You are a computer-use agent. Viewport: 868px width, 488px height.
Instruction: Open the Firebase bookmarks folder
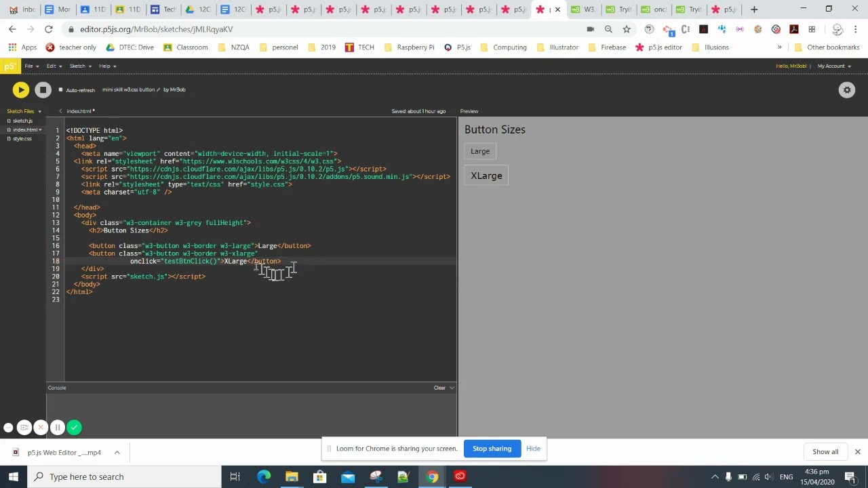[x=606, y=47]
